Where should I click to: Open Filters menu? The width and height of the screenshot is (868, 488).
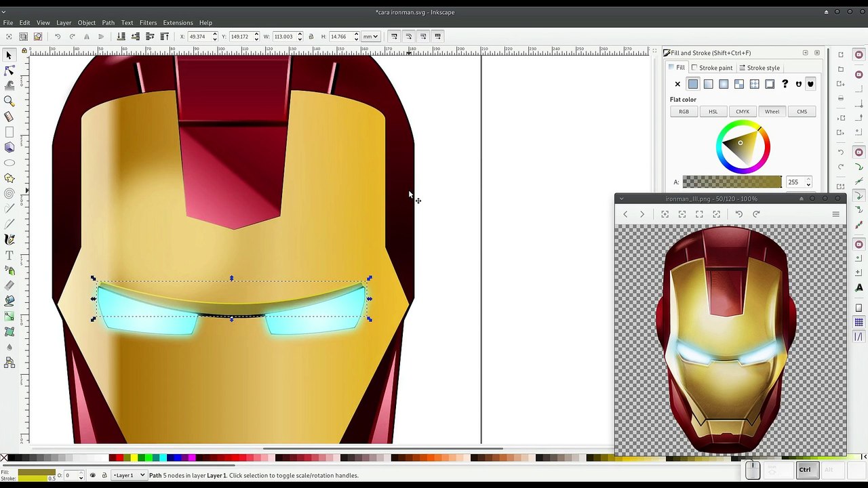click(x=148, y=22)
